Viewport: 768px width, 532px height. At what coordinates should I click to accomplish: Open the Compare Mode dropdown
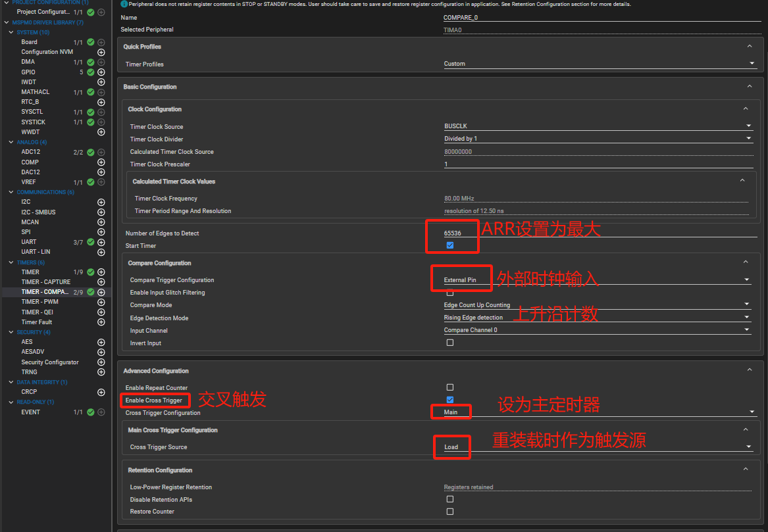[x=597, y=305]
